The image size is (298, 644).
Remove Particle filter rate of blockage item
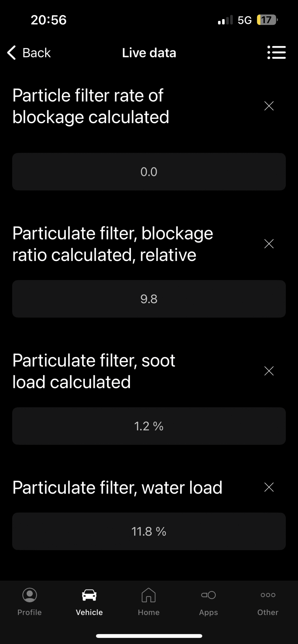[269, 106]
